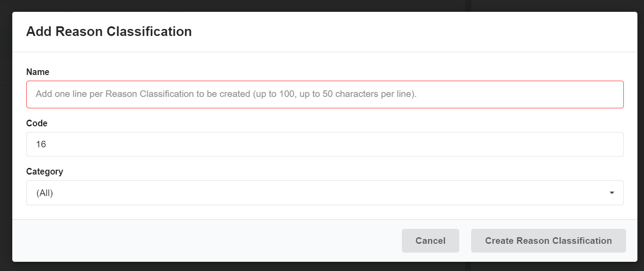Open the Category dropdown showing (All)
This screenshot has height=271, width=644.
click(325, 193)
